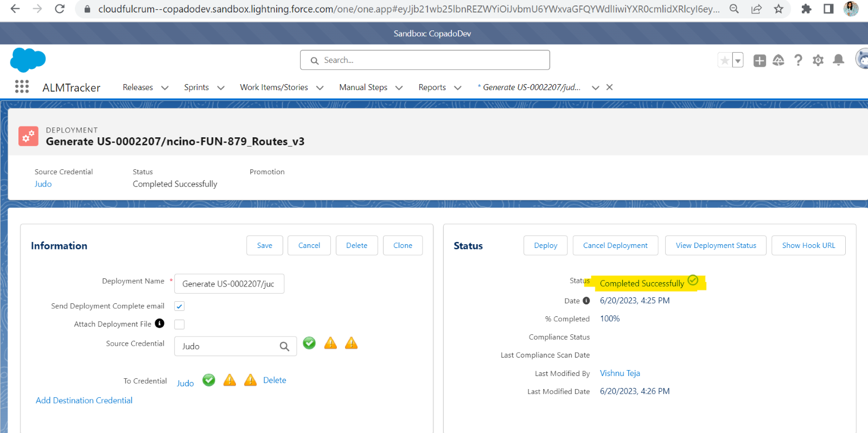
Task: Click Show Hook URL button
Action: tap(809, 245)
